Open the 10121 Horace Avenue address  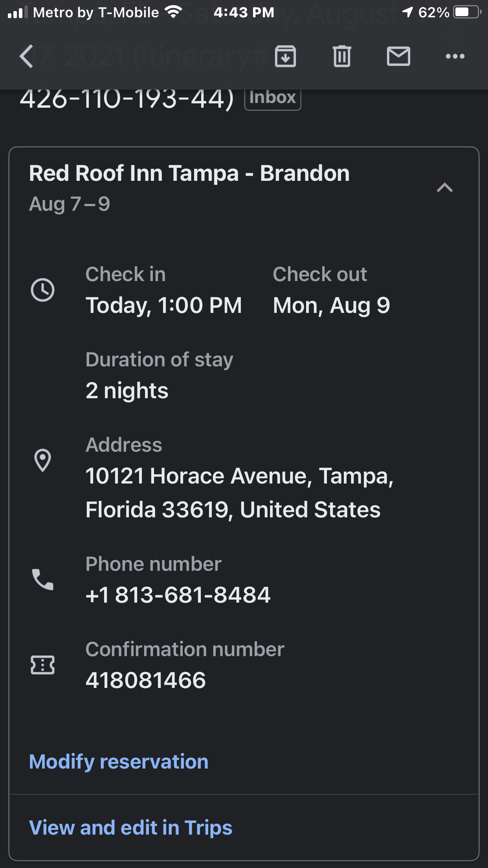[239, 493]
